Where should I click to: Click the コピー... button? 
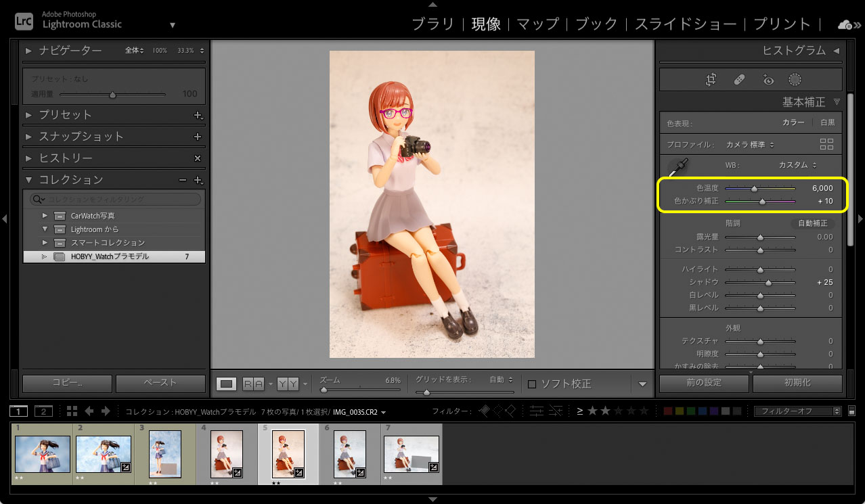click(68, 383)
